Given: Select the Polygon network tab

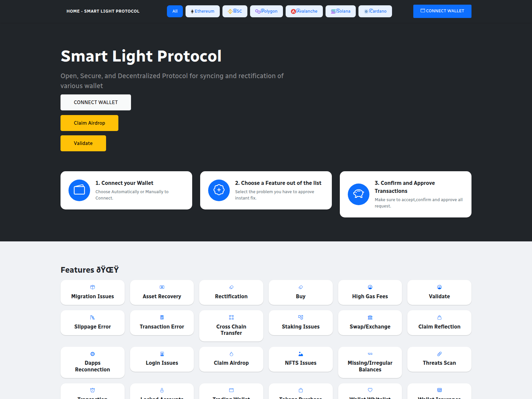Looking at the screenshot, I should click(266, 11).
